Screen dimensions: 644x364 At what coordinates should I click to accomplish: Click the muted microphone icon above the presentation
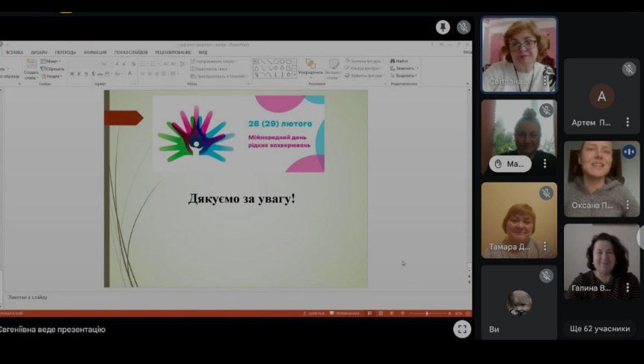click(x=463, y=27)
